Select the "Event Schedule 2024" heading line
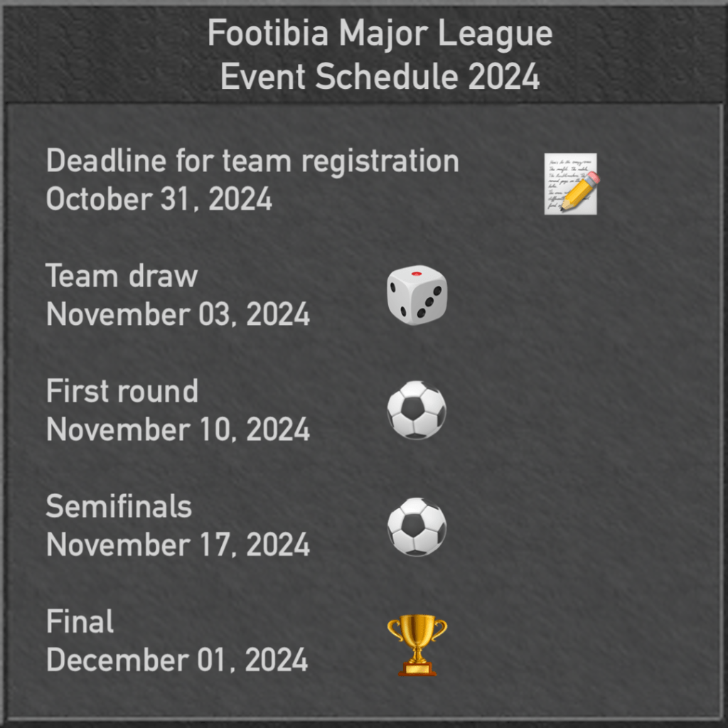 tap(380, 76)
